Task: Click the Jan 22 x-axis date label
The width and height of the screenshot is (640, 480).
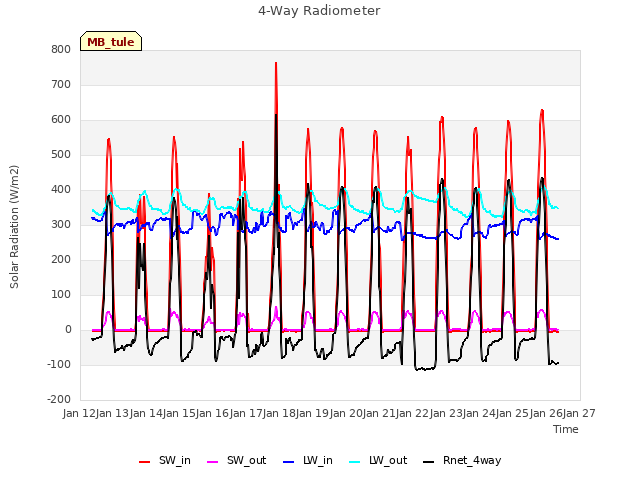Action: coord(413,414)
